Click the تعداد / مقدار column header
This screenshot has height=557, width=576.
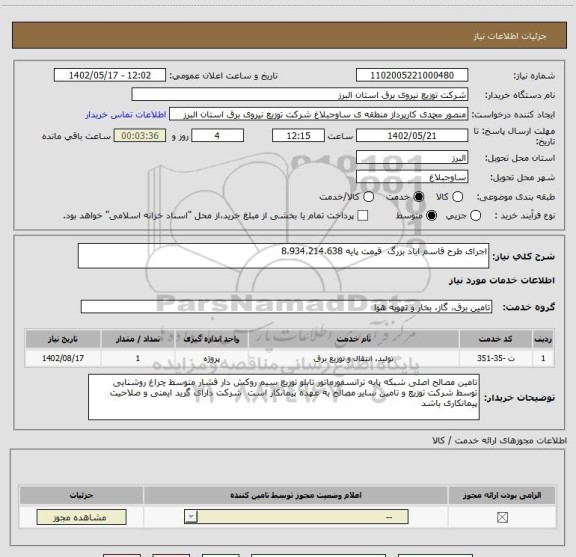pyautogui.click(x=138, y=339)
